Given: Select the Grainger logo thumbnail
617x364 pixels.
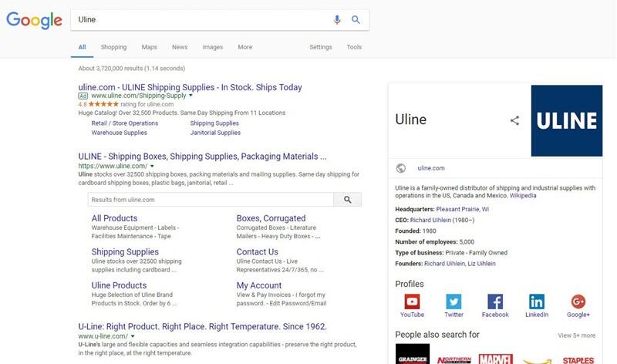Looking at the screenshot, I should pos(413,354).
